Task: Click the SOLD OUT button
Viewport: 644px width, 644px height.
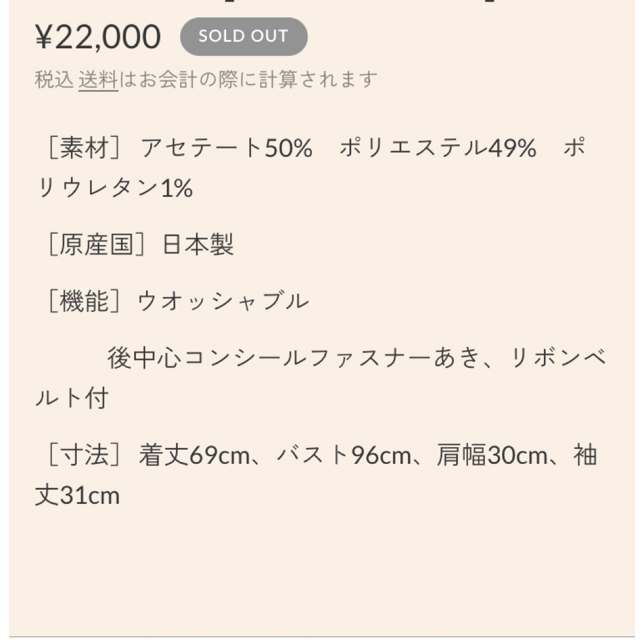Action: click(x=243, y=36)
